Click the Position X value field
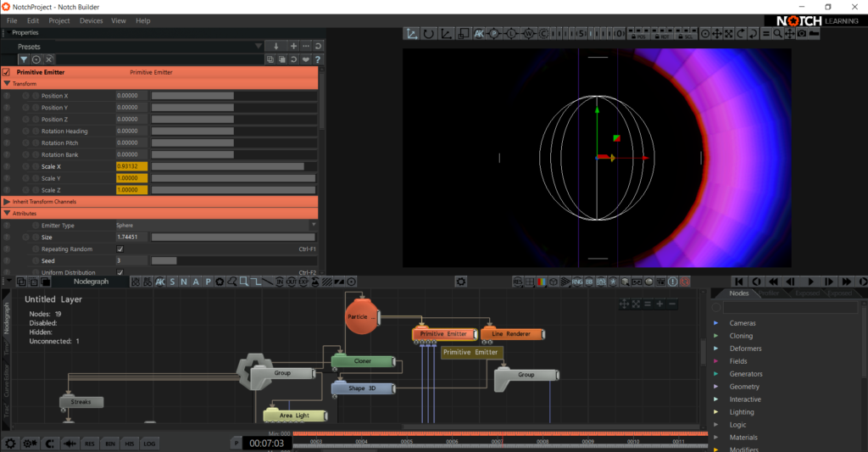Image resolution: width=868 pixels, height=452 pixels. coord(131,95)
